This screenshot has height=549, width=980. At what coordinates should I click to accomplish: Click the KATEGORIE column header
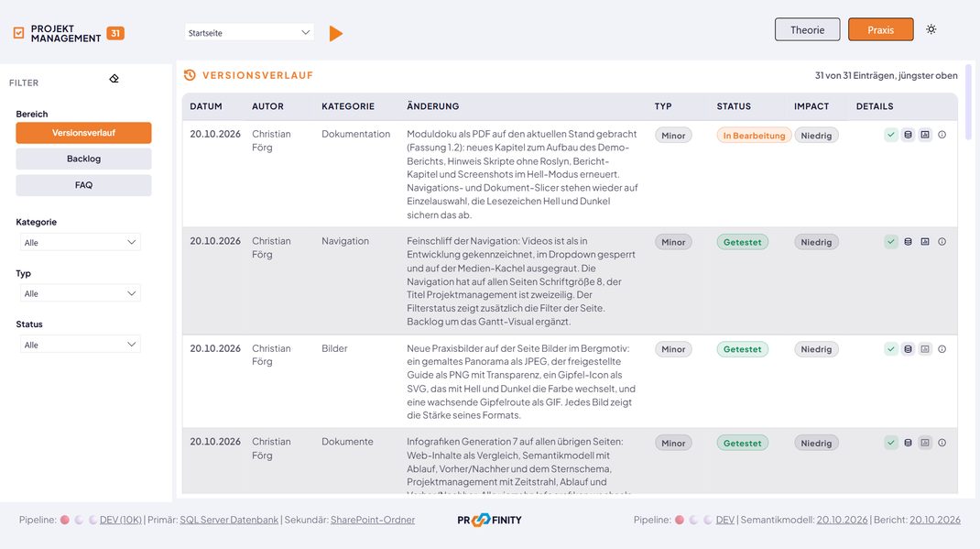[348, 106]
